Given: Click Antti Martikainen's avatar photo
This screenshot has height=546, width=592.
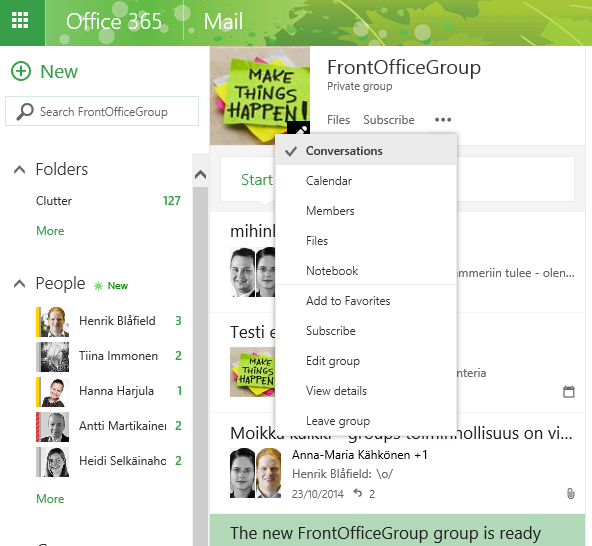Looking at the screenshot, I should click(x=55, y=427).
